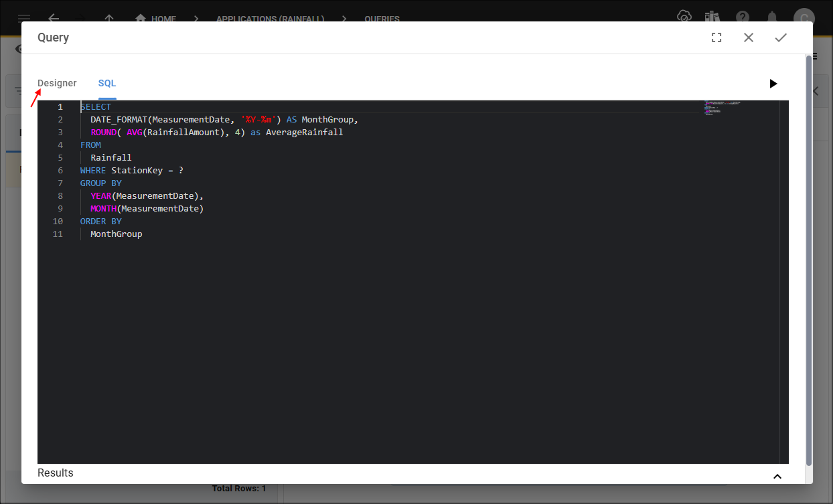The height and width of the screenshot is (504, 833).
Task: Run the SQL query with play button
Action: [x=773, y=84]
